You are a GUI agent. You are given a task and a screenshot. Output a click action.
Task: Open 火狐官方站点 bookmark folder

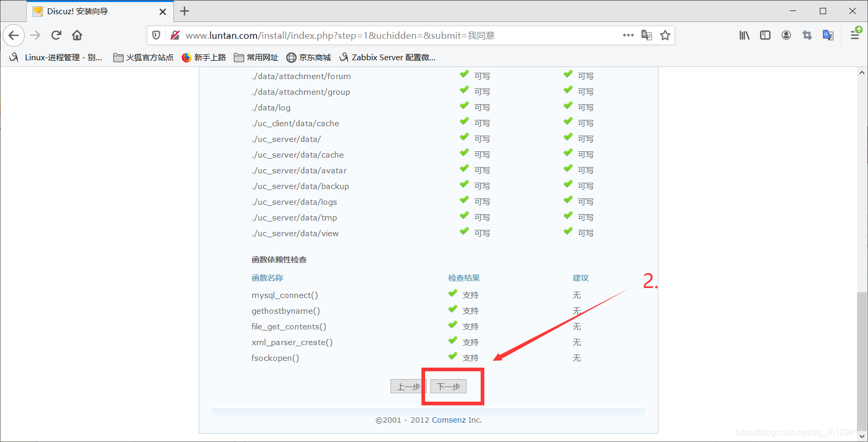144,57
